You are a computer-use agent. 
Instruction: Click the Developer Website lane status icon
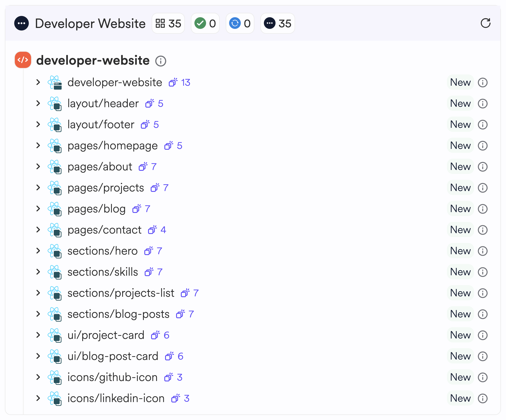click(22, 23)
